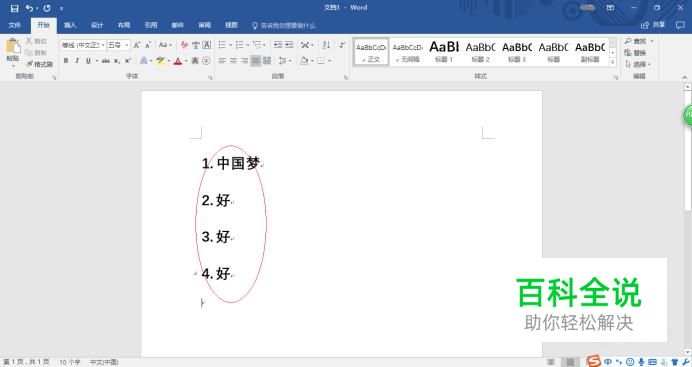This screenshot has width=692, height=367.
Task: Expand the styles gallery more arrow
Action: pyautogui.click(x=613, y=63)
